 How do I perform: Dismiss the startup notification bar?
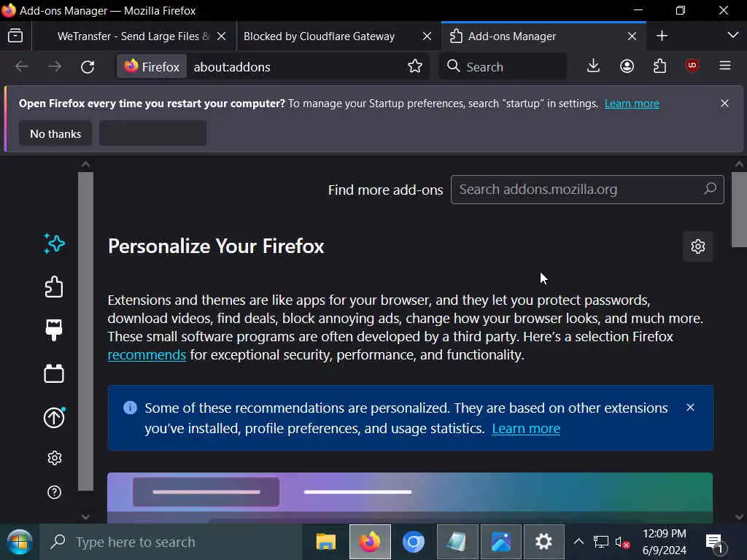(x=724, y=104)
